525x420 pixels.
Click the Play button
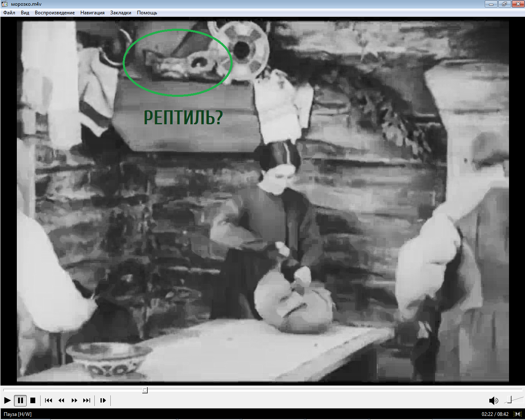tap(7, 400)
